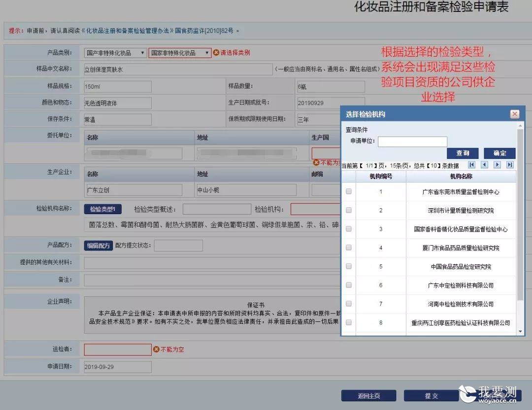The height and width of the screenshot is (410, 532).
Task: Click the 查询 search button
Action: tap(463, 153)
